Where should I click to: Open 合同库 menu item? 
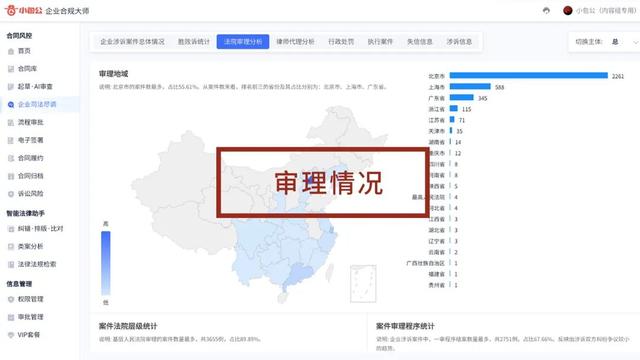tap(27, 69)
